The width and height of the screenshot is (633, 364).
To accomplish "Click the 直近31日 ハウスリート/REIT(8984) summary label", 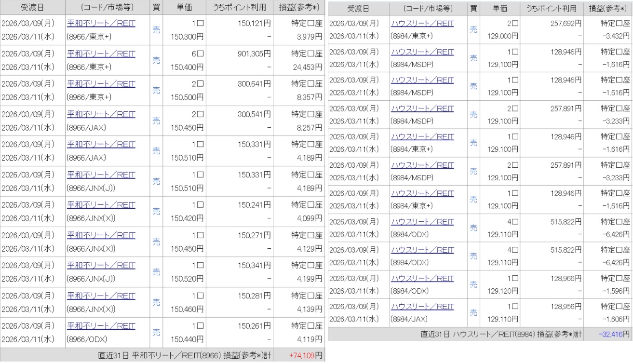I will (501, 334).
